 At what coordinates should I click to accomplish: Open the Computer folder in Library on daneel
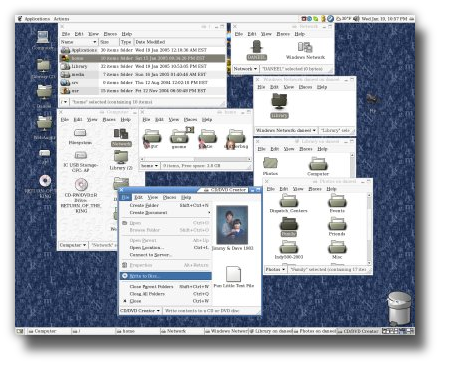click(318, 166)
